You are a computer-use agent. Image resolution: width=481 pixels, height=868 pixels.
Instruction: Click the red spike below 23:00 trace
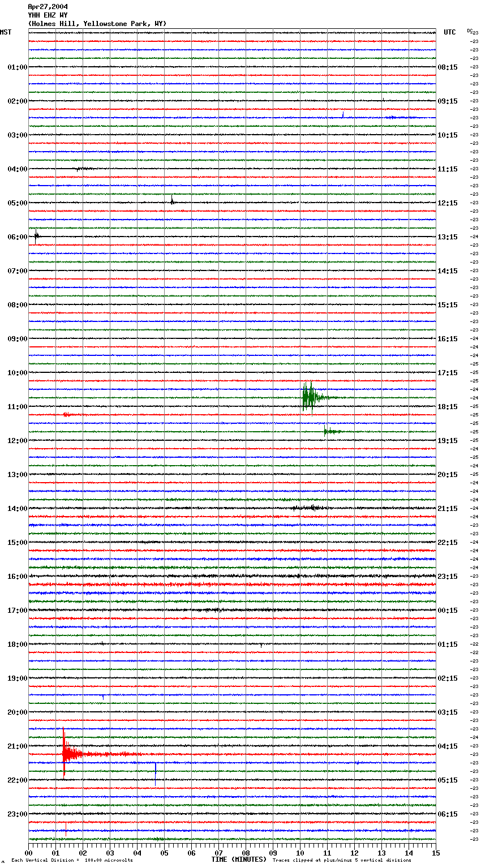pyautogui.click(x=66, y=829)
